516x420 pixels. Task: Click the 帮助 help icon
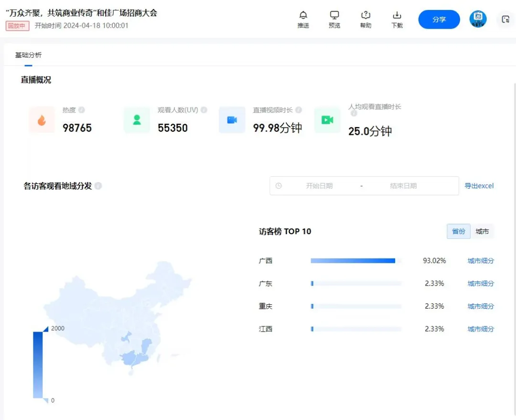[365, 16]
